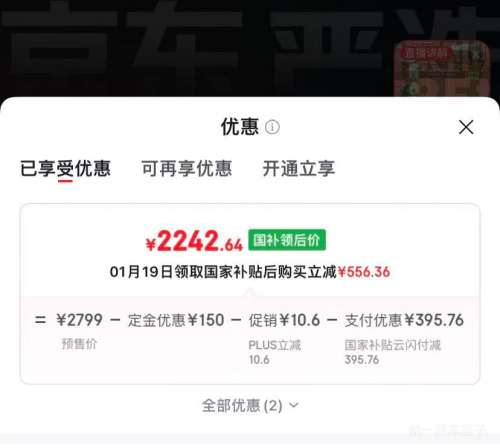
Task: Select 定金优惠 ¥150 item
Action: point(176,320)
